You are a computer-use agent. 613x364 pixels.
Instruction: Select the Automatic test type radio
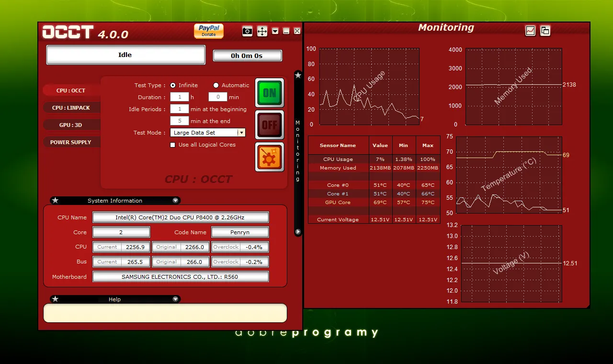216,85
